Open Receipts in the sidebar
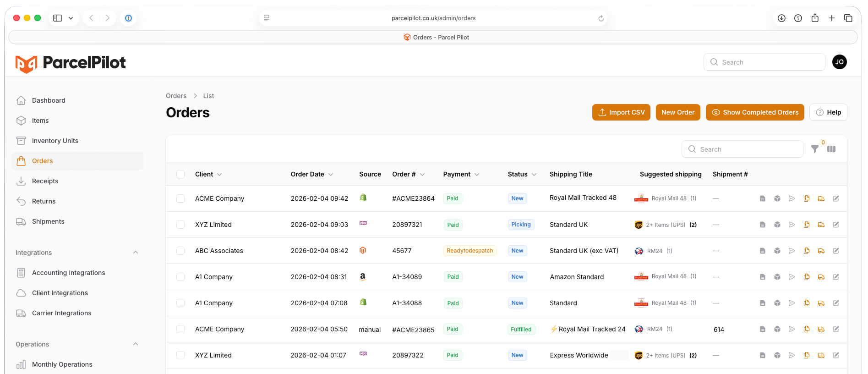868x374 pixels. 78,181
